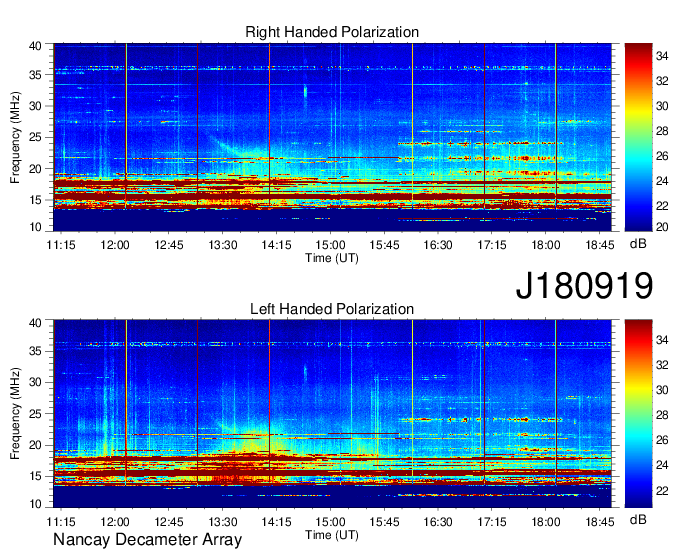Click the "35" frequency tick of the Left Handed plot
Image resolution: width=680 pixels, height=552 pixels.
tap(35, 351)
